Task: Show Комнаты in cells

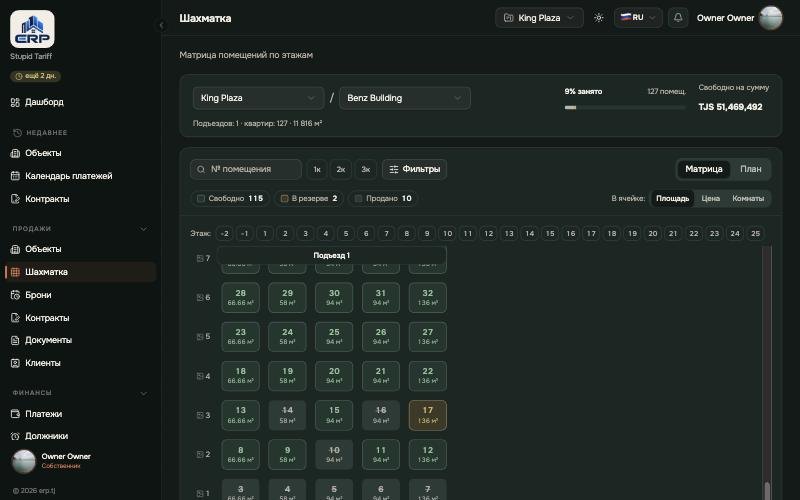Action: 748,198
